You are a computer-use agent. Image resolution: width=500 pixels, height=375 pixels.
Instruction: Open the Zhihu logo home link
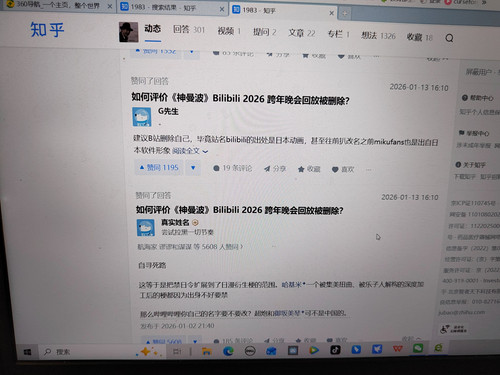(x=47, y=29)
